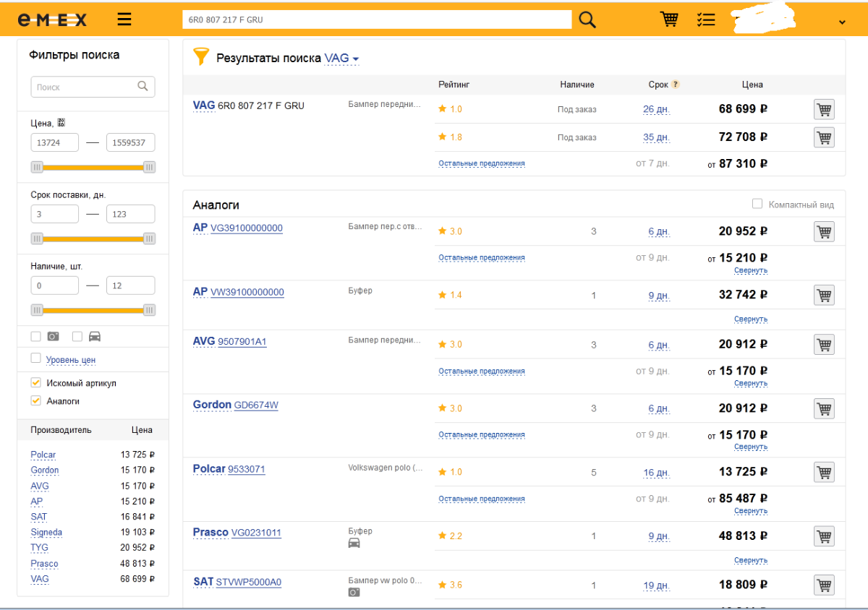868x610 pixels.
Task: Enable the Компактный вид checkbox
Action: coord(757,205)
